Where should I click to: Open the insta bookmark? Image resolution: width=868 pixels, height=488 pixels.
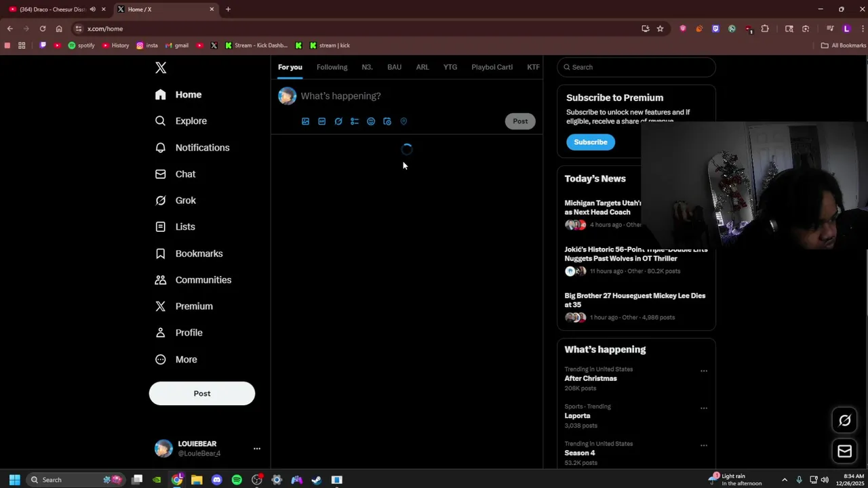[147, 45]
